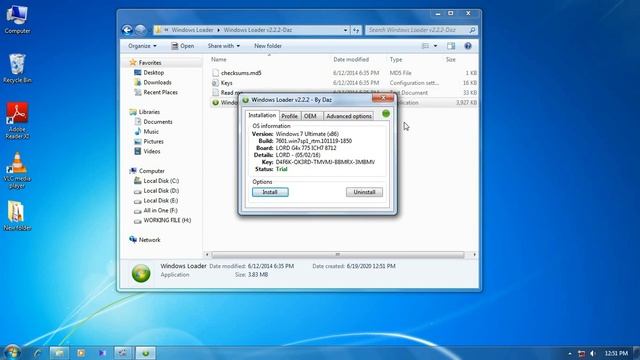Sort by the Size column header
640x360 pixels.
(x=451, y=60)
